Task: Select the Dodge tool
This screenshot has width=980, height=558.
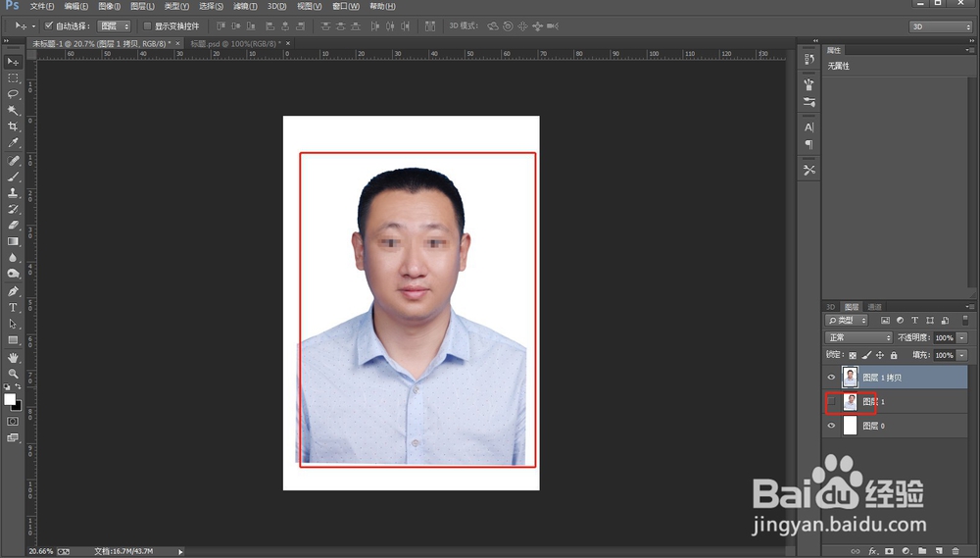Action: pos(13,274)
